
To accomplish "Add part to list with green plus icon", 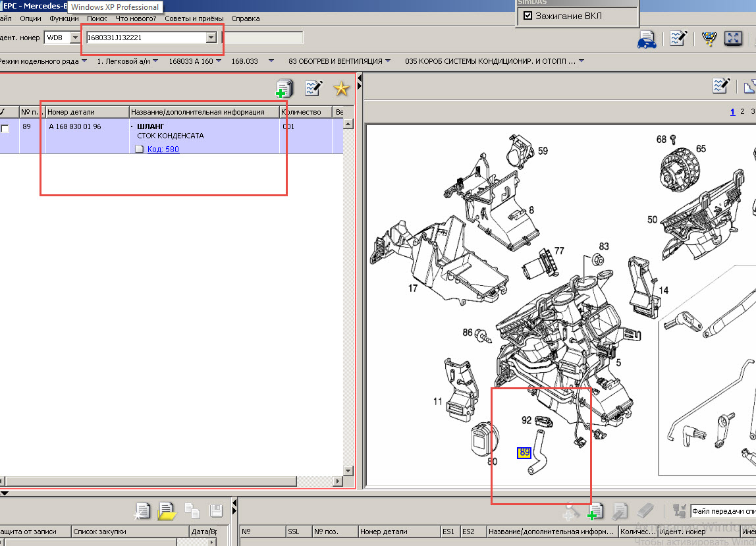I will tap(284, 88).
